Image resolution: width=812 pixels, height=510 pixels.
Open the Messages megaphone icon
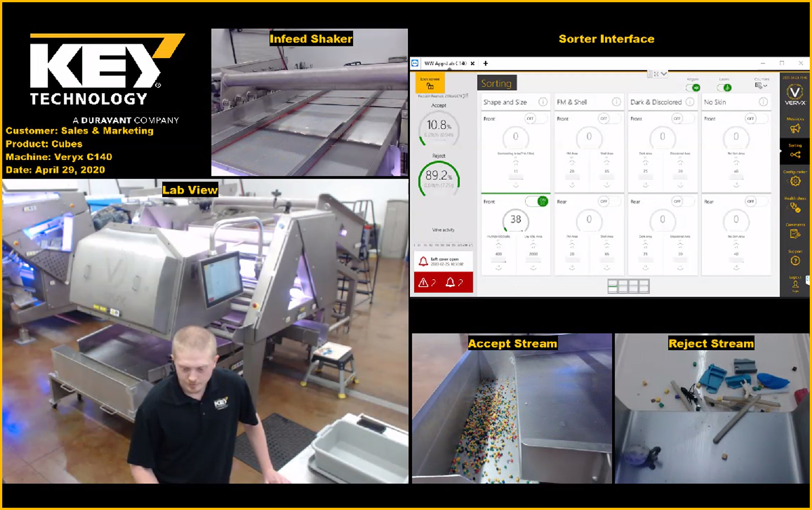click(x=795, y=128)
